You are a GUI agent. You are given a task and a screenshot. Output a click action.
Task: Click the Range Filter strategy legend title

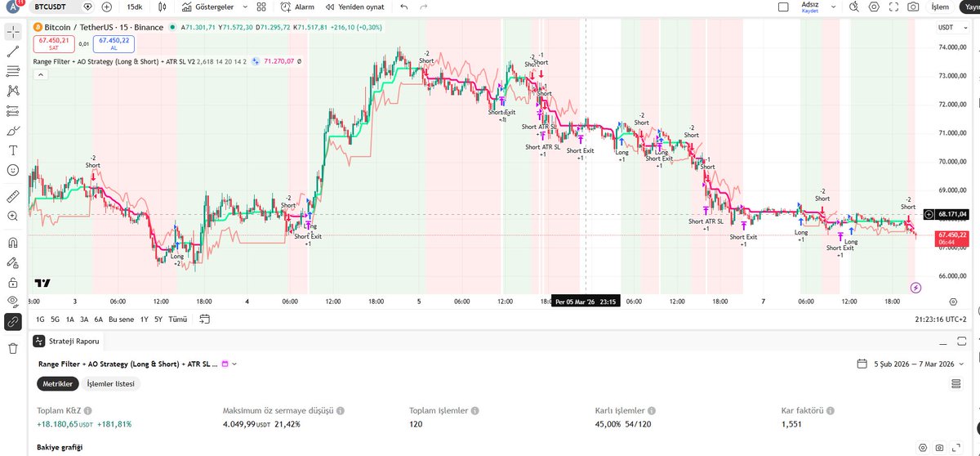pos(114,61)
